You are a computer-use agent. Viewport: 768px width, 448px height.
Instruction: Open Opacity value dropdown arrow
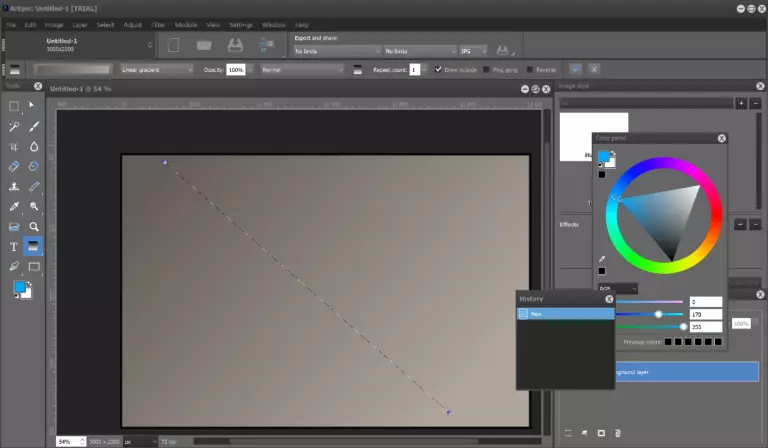[x=250, y=70]
